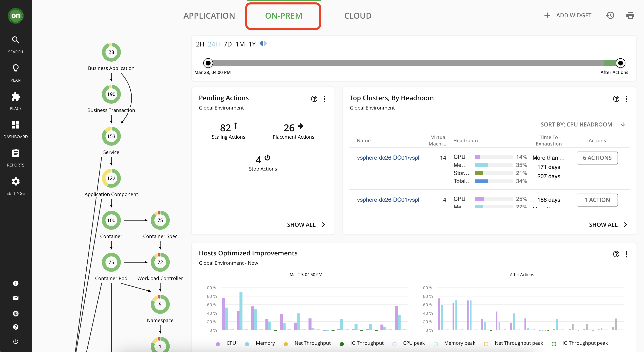
Task: Click 6 ACTIONS button
Action: (x=597, y=158)
